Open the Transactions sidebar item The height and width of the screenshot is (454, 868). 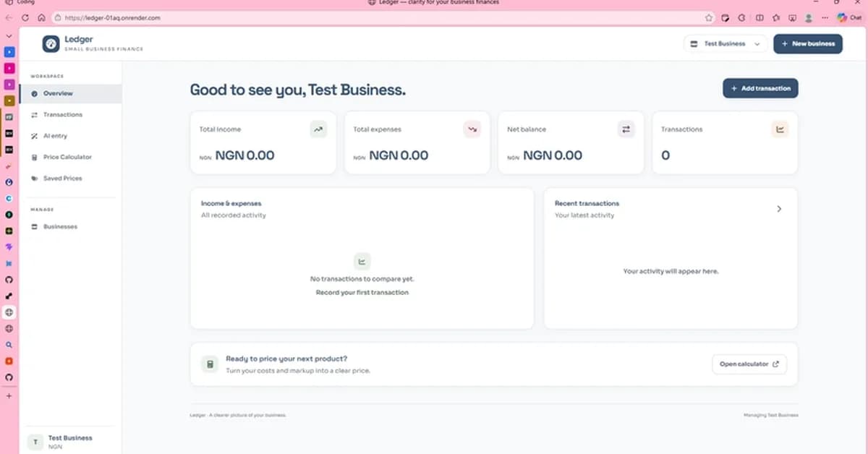pyautogui.click(x=70, y=114)
